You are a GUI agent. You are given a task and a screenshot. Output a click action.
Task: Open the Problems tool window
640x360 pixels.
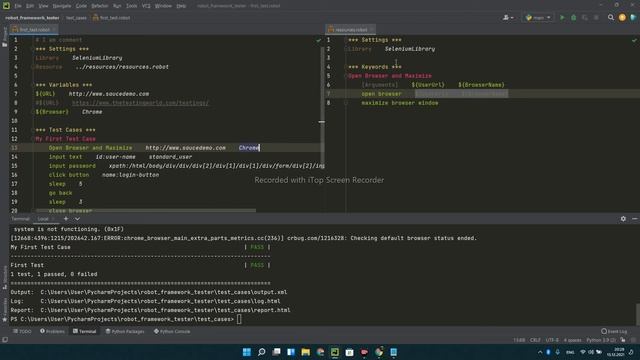(x=52, y=331)
